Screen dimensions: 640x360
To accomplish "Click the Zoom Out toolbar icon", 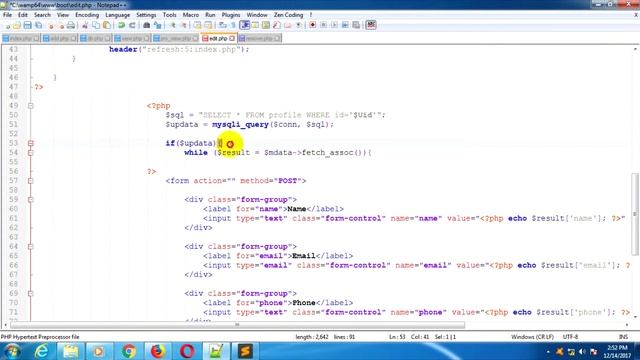I will coord(184,25).
